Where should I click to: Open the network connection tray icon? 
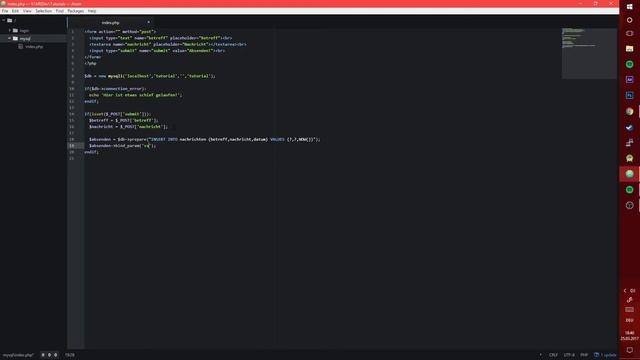click(x=629, y=300)
